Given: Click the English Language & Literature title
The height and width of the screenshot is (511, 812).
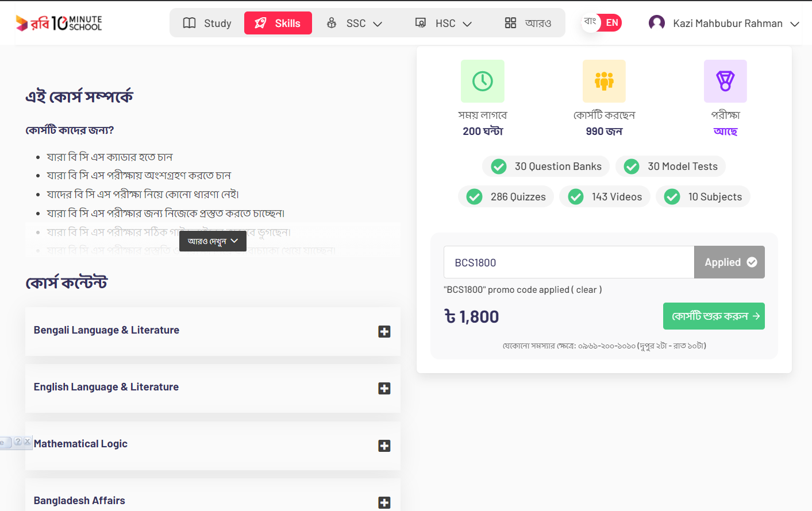Looking at the screenshot, I should 106,387.
